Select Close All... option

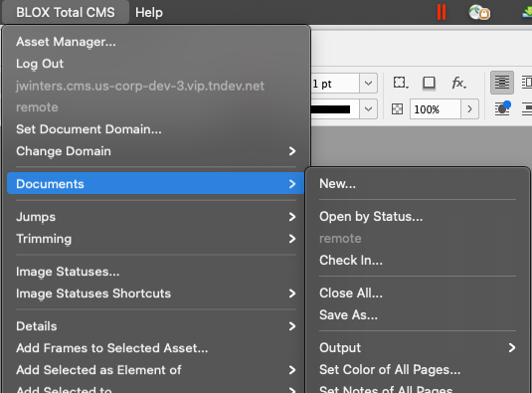[x=418, y=294]
